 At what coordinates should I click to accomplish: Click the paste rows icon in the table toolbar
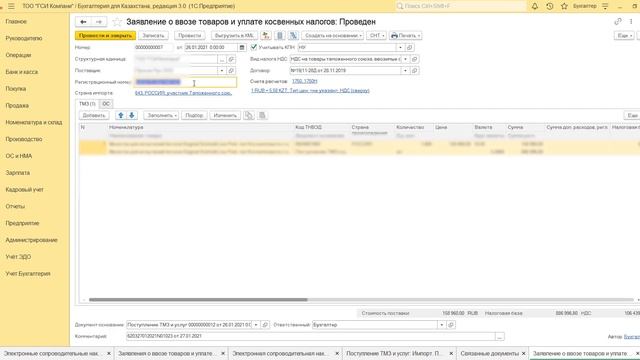[262, 116]
